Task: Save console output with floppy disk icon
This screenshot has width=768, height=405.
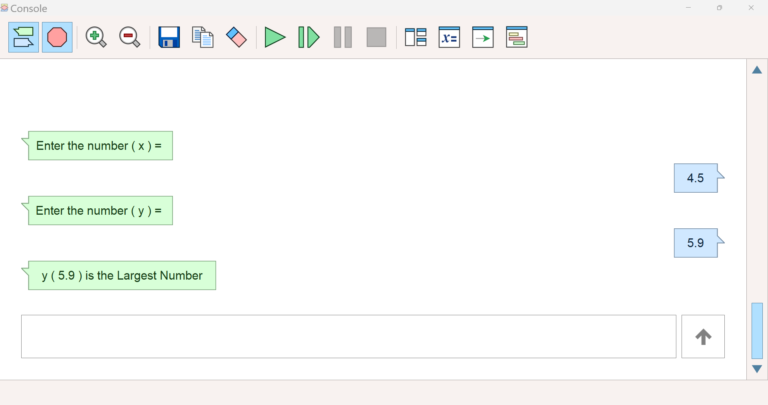Action: [x=169, y=37]
